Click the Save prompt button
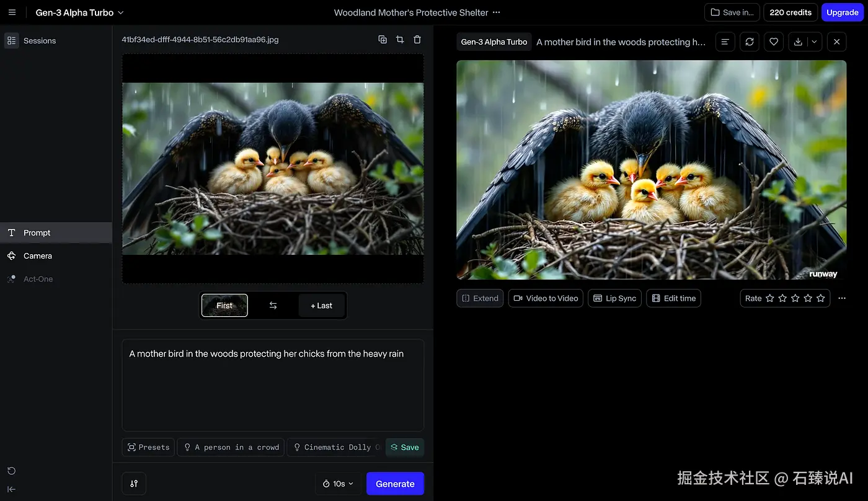 click(x=405, y=447)
